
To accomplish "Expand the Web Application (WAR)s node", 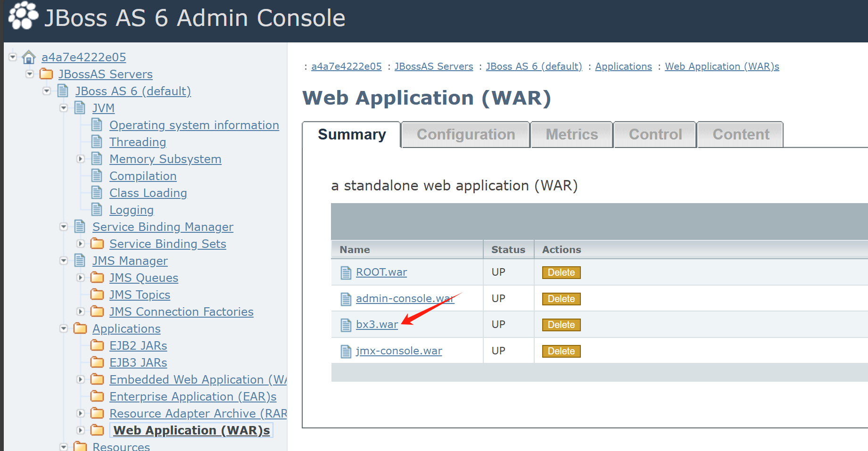I will coord(81,430).
